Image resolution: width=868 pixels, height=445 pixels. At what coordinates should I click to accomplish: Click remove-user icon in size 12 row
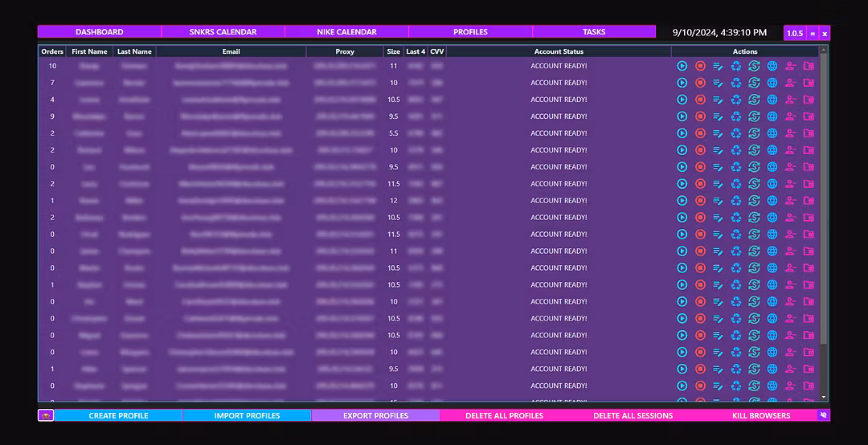tap(791, 200)
